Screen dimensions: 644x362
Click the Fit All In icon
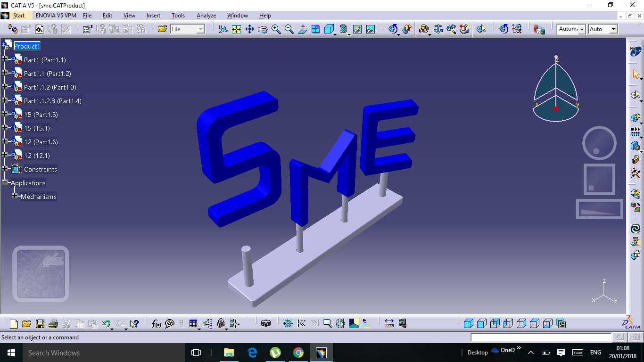(x=236, y=29)
